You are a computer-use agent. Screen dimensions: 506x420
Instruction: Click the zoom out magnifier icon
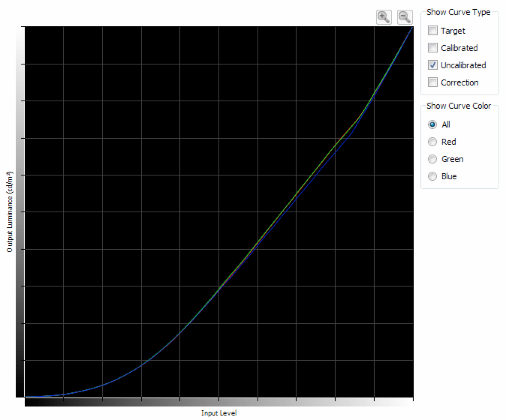pyautogui.click(x=404, y=17)
